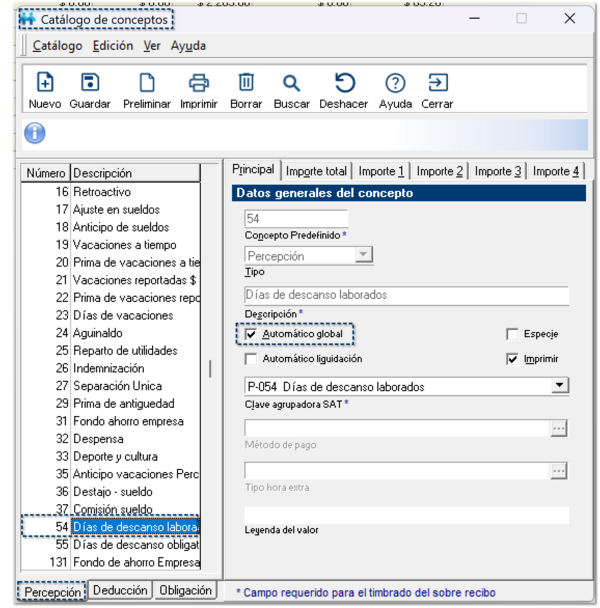600x608 pixels.
Task: Open help with Ayuda toolbar icon
Action: point(395,83)
